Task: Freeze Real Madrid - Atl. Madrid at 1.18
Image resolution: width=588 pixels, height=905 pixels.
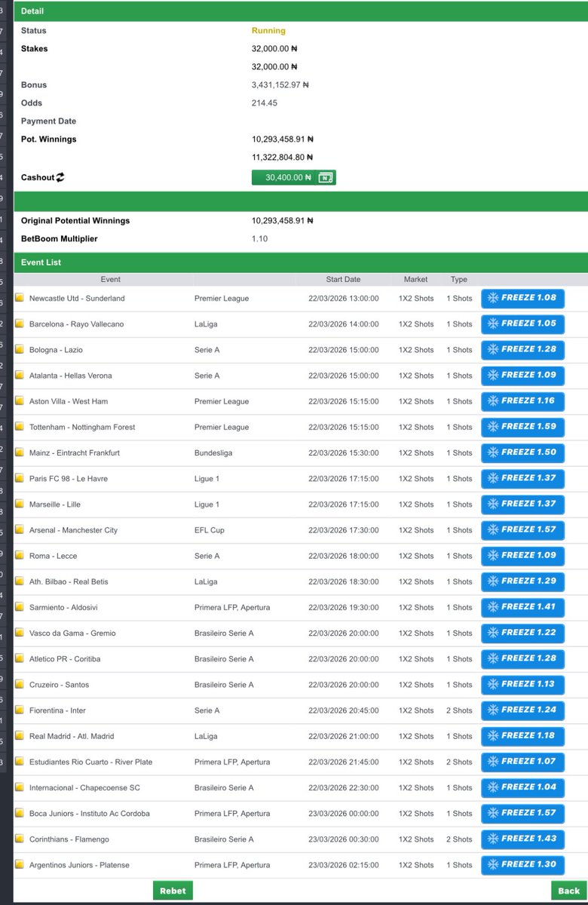Action: 522,736
